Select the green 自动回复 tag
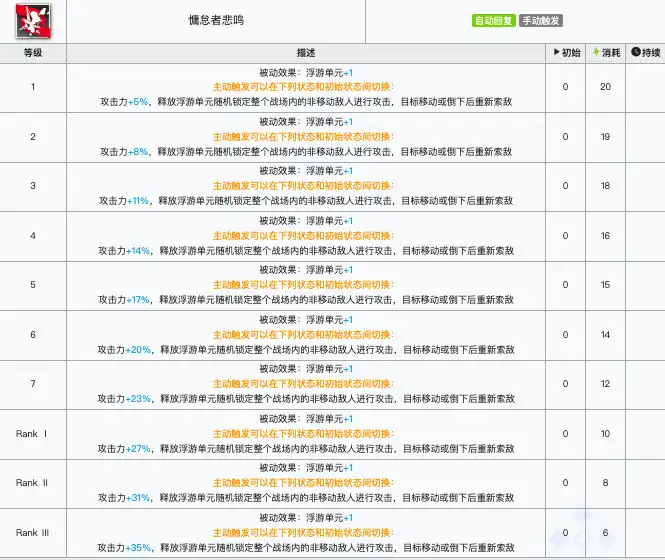This screenshot has height=560, width=665. pos(493,20)
